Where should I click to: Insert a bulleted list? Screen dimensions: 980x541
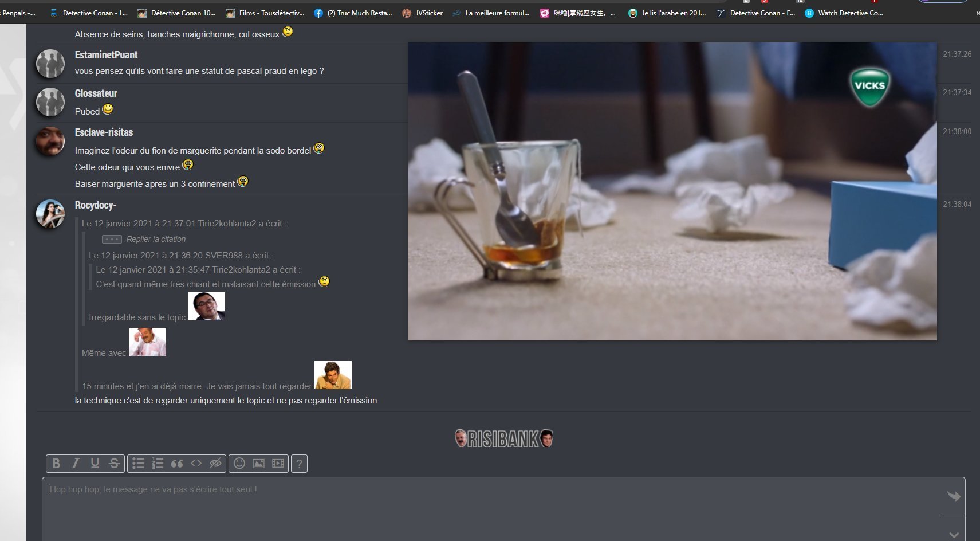point(138,464)
